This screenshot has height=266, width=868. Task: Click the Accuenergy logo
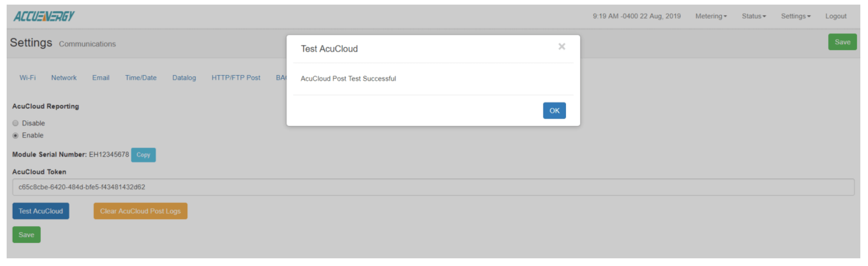pyautogui.click(x=44, y=16)
